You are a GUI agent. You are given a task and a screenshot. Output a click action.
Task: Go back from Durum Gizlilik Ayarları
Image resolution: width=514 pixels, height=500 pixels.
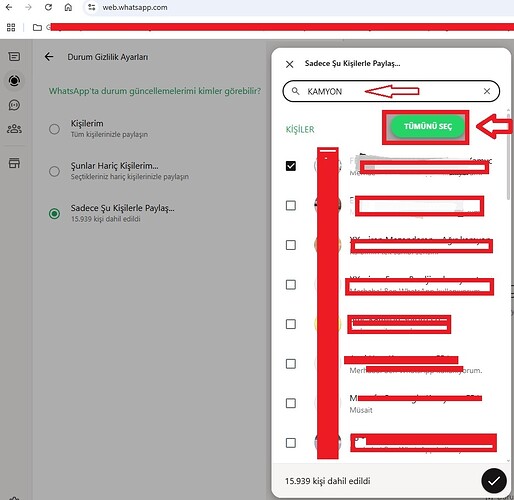tap(49, 57)
